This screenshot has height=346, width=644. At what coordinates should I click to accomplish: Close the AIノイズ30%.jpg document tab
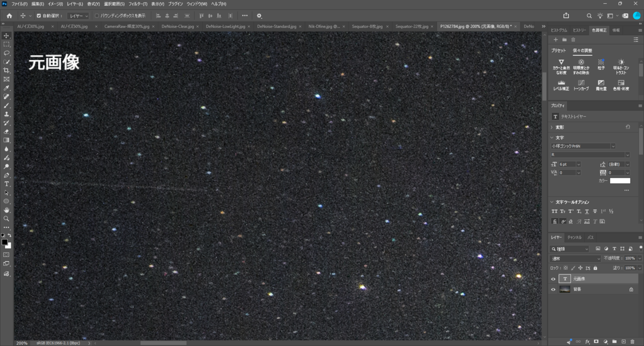(x=53, y=26)
